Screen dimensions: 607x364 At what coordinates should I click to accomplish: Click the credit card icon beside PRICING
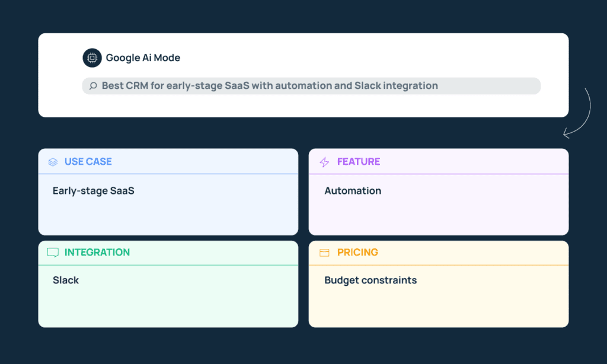tap(324, 253)
